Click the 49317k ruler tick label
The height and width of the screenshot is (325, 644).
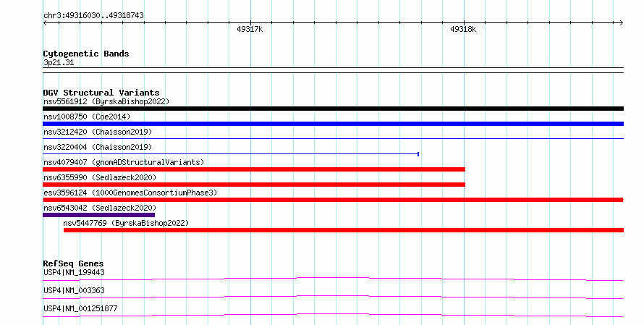click(x=250, y=29)
